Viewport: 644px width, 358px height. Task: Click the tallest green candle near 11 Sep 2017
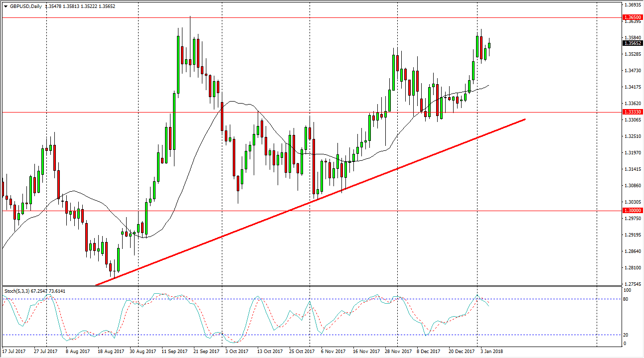click(178, 65)
